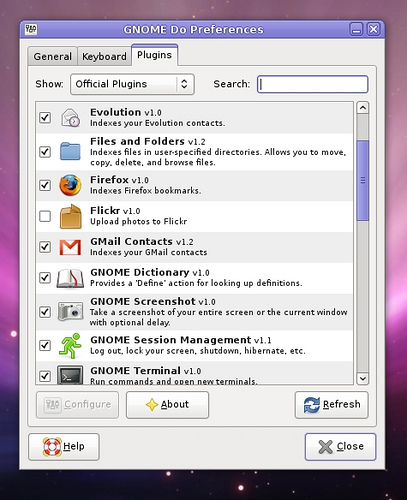Viewport: 407px width, 500px height.
Task: Click 'Indexes Firefox bookmarks.' description
Action: point(146,191)
